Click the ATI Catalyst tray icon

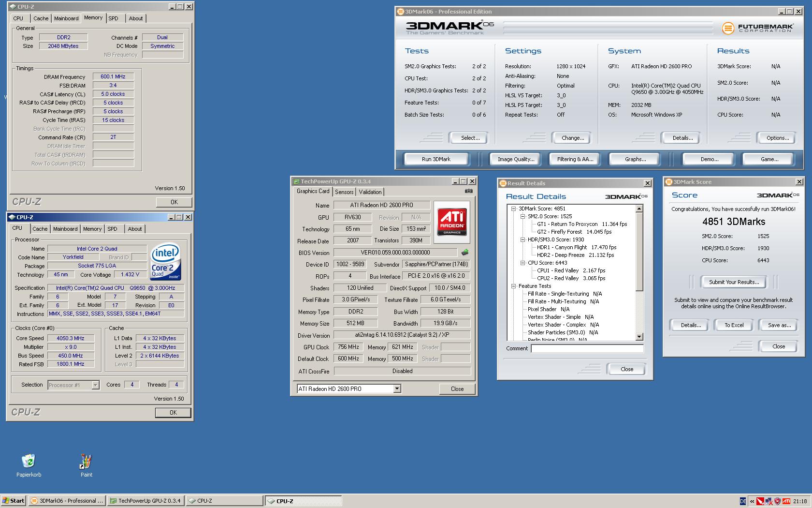coord(786,501)
